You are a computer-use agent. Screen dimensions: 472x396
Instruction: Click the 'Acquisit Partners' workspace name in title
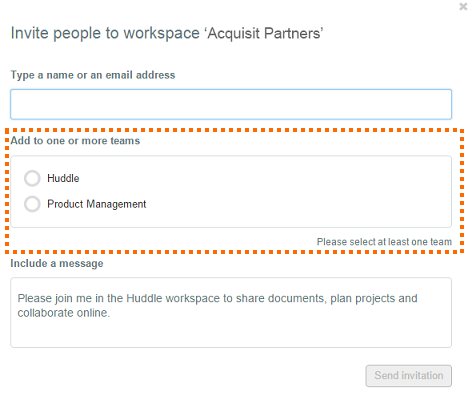point(264,33)
